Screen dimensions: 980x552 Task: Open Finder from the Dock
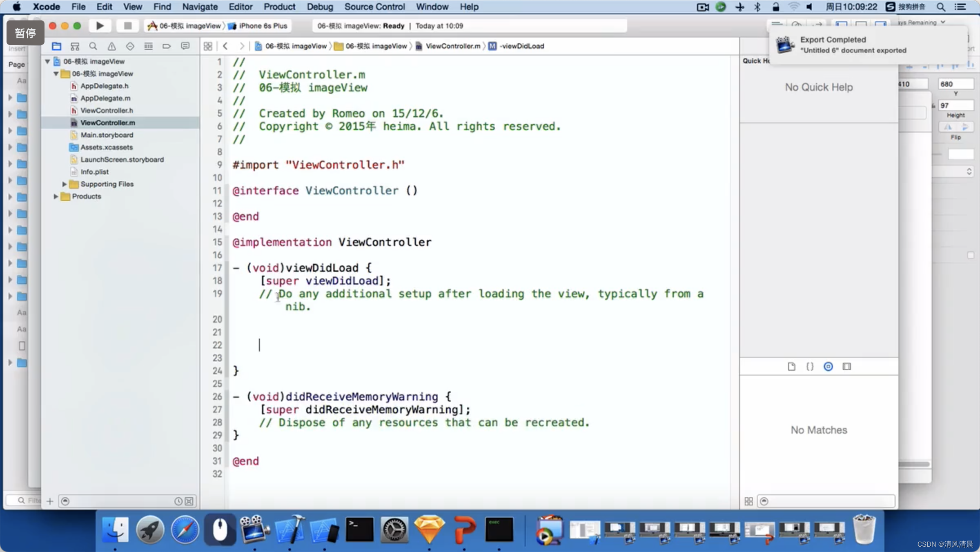tap(115, 530)
